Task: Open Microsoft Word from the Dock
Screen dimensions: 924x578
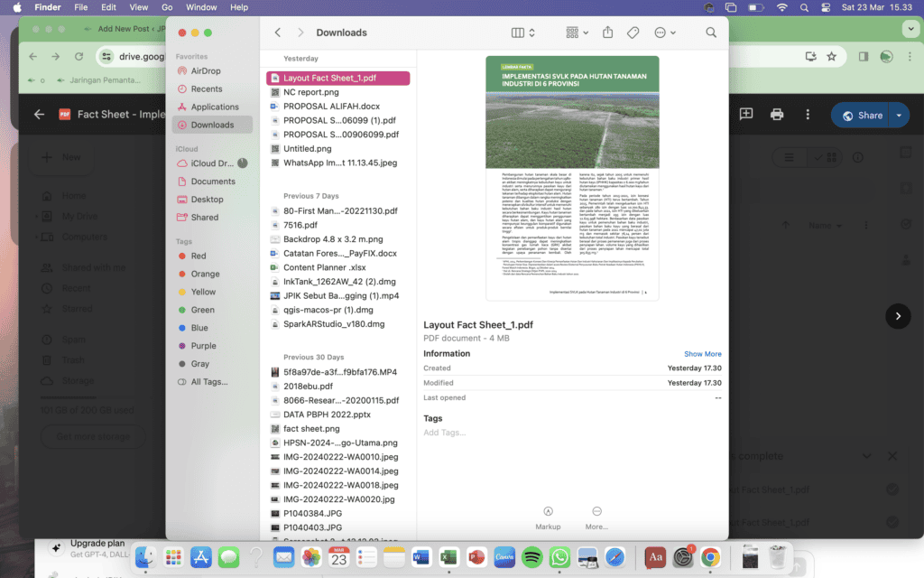Action: tap(421, 557)
